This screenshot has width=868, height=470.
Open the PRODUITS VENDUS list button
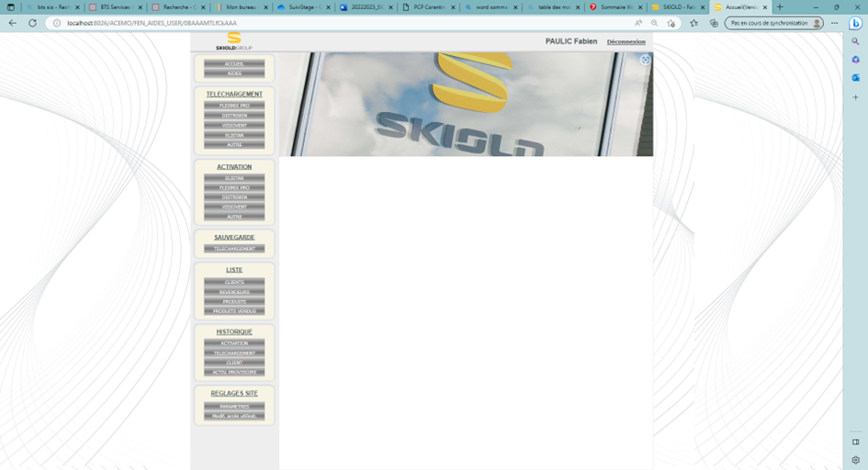click(x=234, y=311)
